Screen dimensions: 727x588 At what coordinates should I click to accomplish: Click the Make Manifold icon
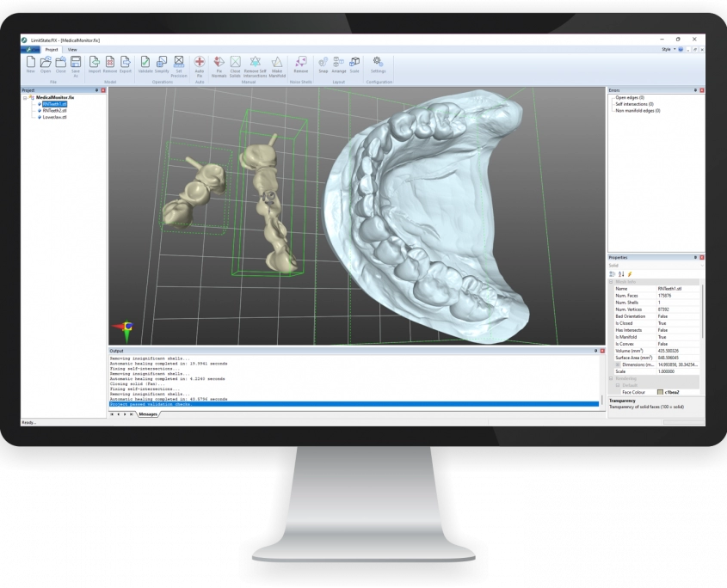[277, 64]
